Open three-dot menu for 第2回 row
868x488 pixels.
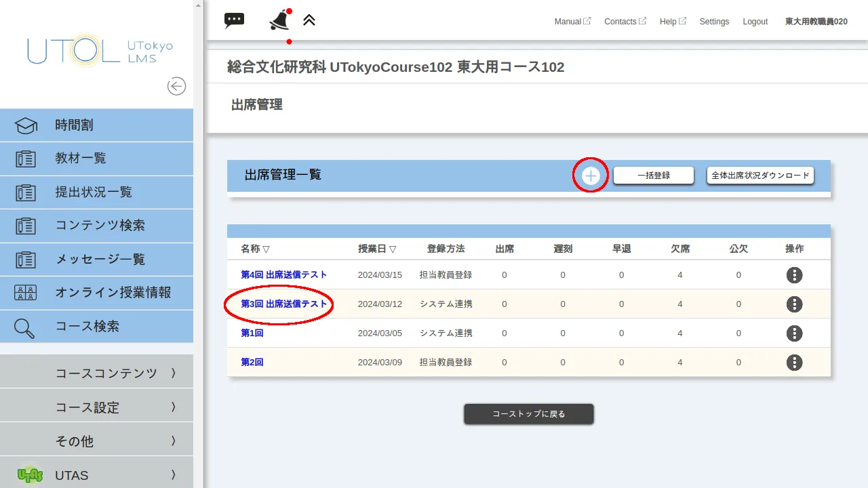pos(794,363)
